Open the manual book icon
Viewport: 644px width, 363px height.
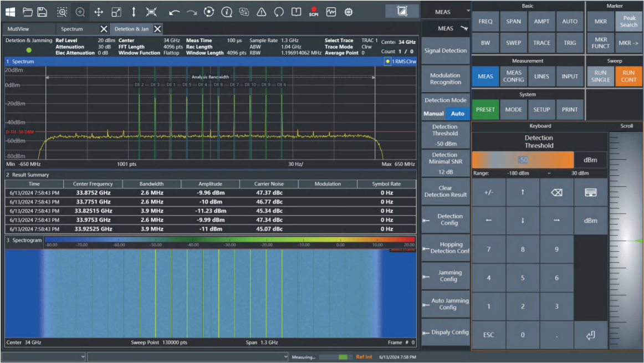coord(296,12)
